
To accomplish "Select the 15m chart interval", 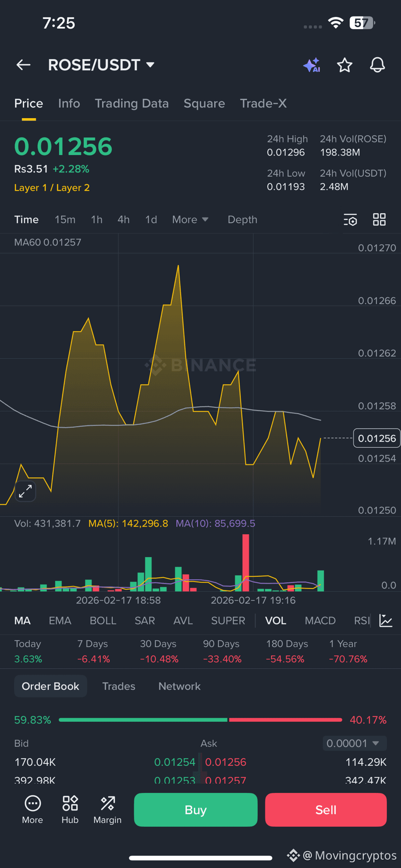I will (x=65, y=220).
